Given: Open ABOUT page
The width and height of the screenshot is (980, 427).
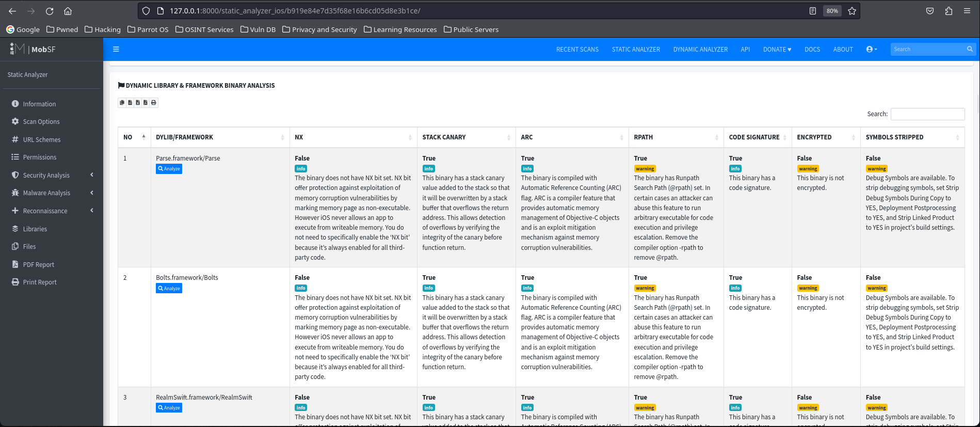Looking at the screenshot, I should click(x=843, y=50).
